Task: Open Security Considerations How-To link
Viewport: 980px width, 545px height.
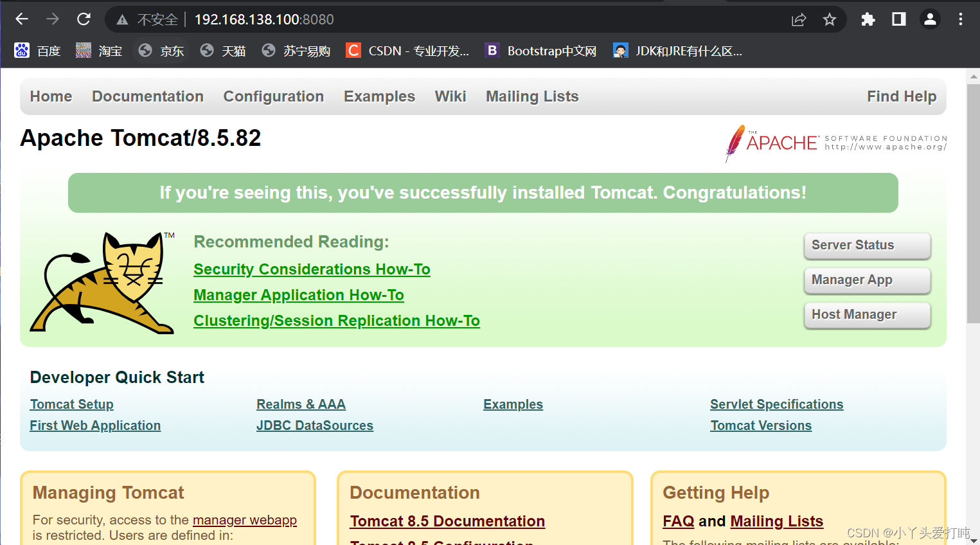Action: click(x=312, y=269)
